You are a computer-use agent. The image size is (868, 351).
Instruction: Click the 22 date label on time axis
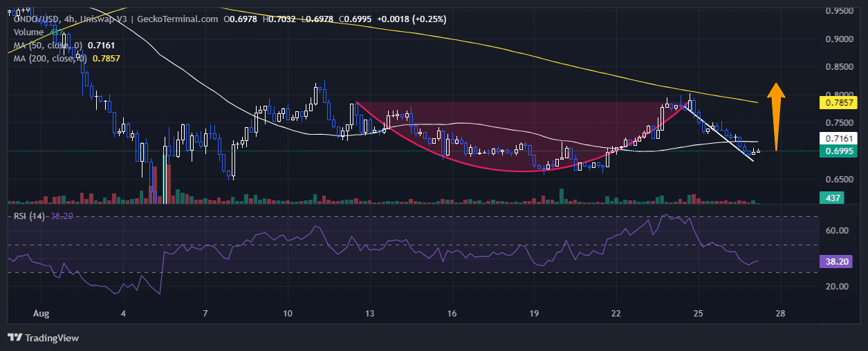pos(616,313)
